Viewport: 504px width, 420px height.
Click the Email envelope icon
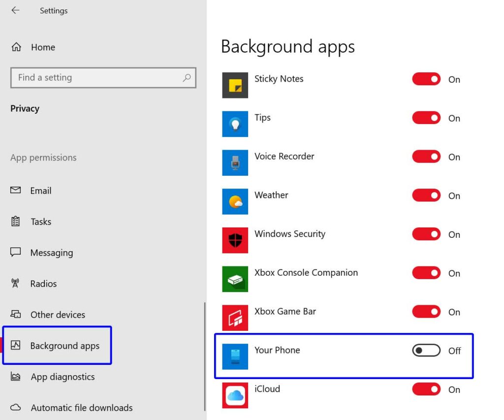[15, 190]
